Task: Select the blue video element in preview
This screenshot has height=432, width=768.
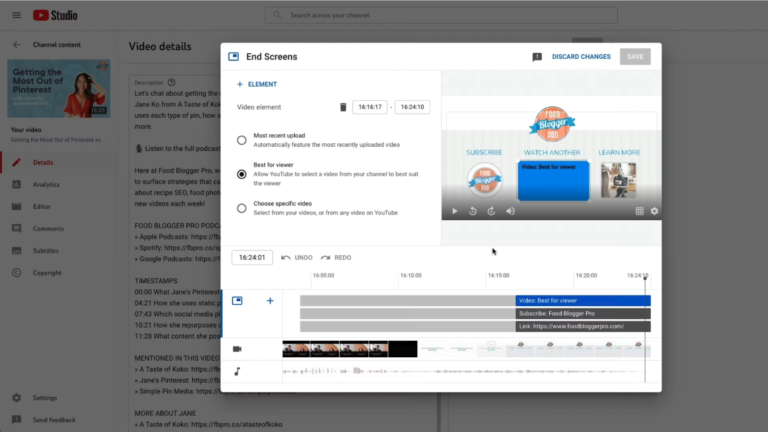Action: [x=553, y=181]
